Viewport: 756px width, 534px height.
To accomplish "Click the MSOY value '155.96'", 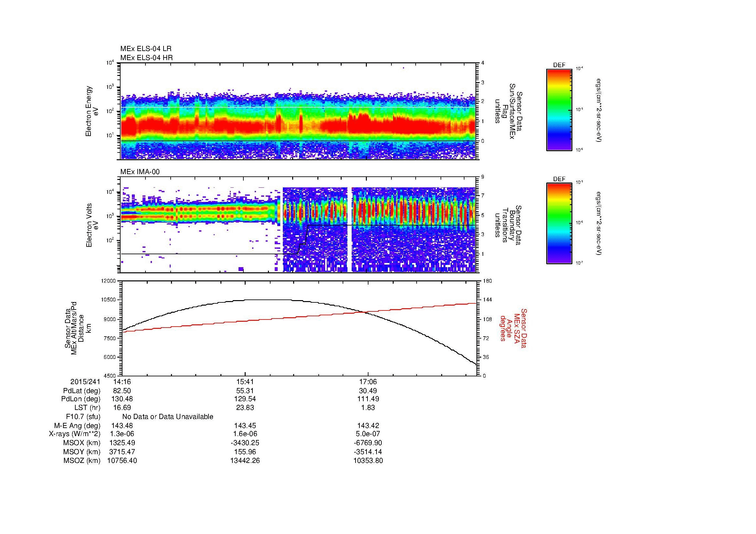I will point(245,452).
